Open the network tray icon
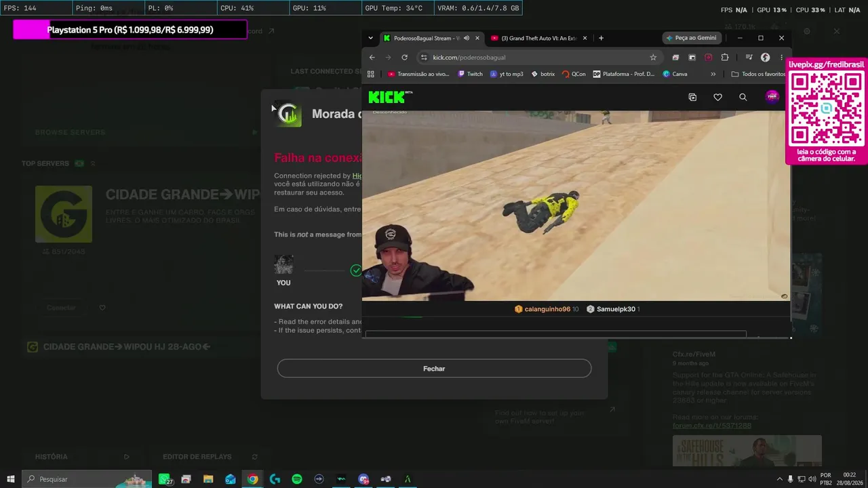Image resolution: width=868 pixels, height=488 pixels. click(802, 479)
